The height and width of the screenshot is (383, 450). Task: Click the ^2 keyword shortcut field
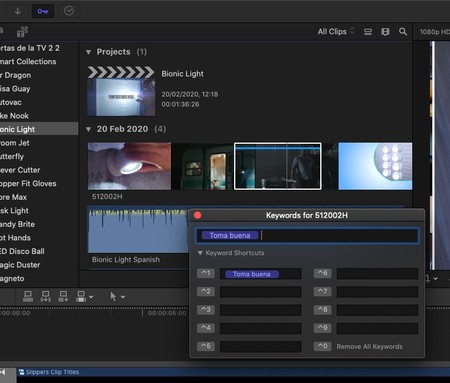(x=261, y=292)
